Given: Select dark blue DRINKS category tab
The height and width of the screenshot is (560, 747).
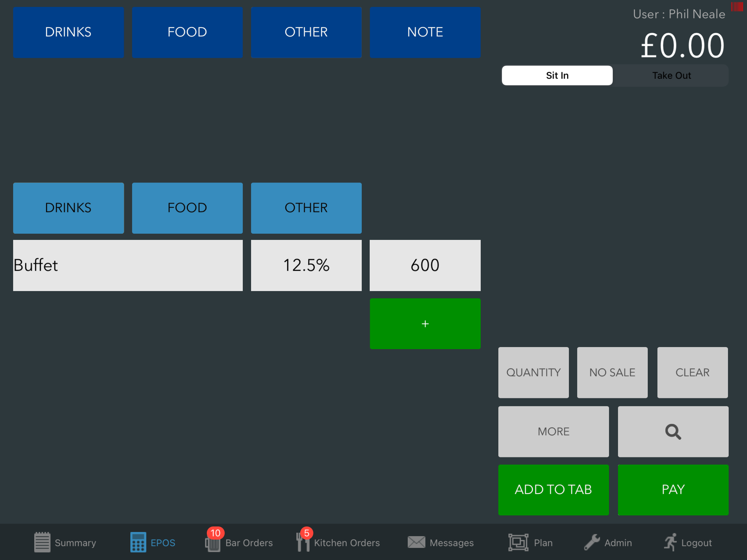Looking at the screenshot, I should coord(68,32).
